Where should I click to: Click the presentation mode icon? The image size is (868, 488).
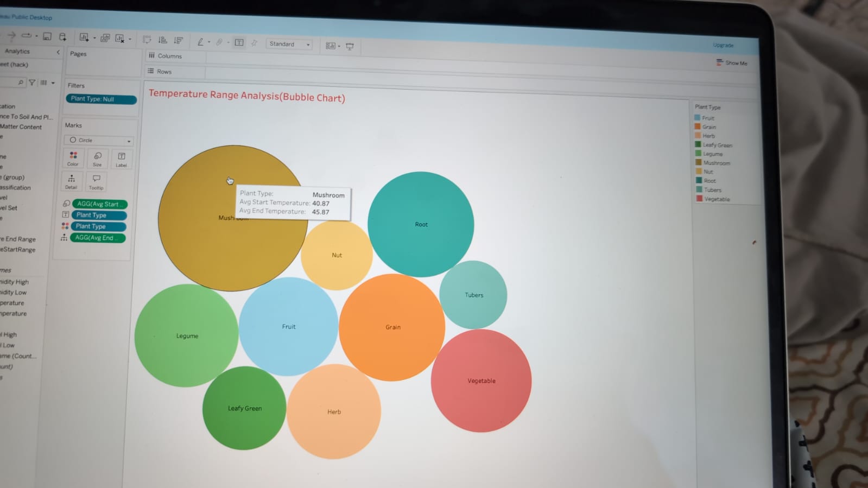coord(350,47)
